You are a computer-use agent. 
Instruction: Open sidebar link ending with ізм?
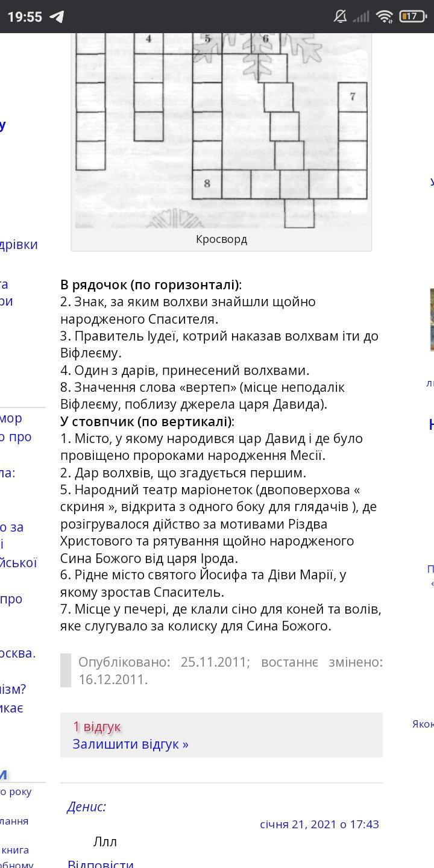[13, 689]
